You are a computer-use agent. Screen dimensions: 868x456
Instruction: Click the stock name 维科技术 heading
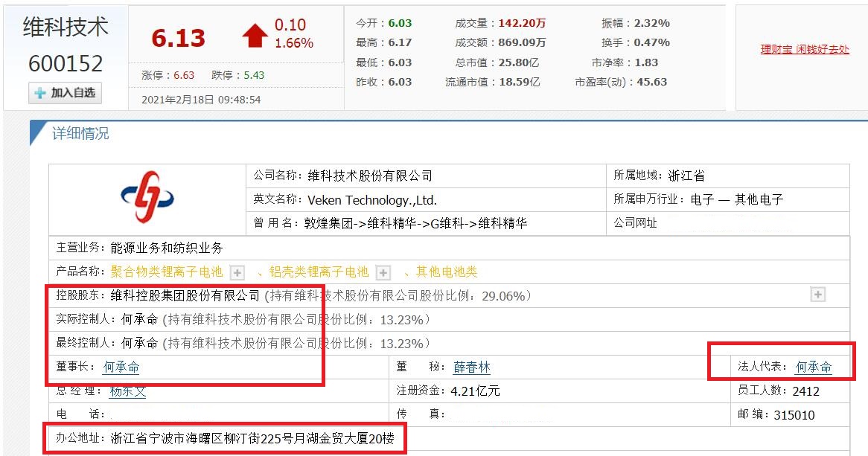click(x=66, y=28)
